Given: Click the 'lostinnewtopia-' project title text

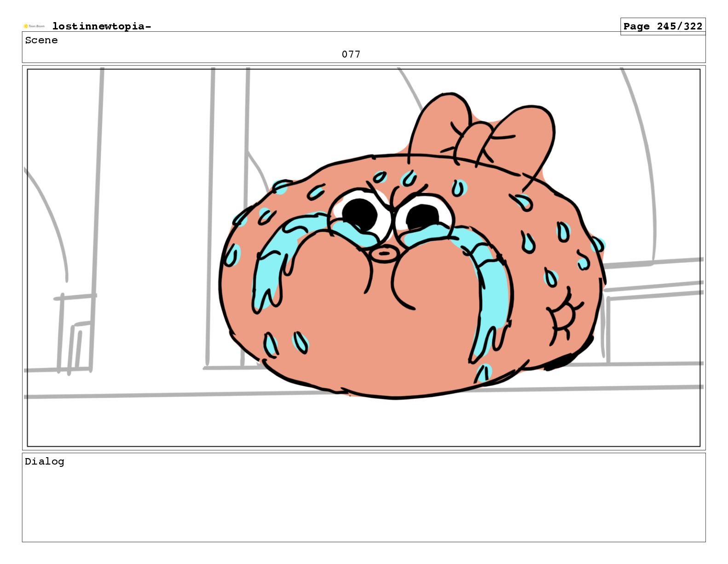Looking at the screenshot, I should tap(102, 26).
